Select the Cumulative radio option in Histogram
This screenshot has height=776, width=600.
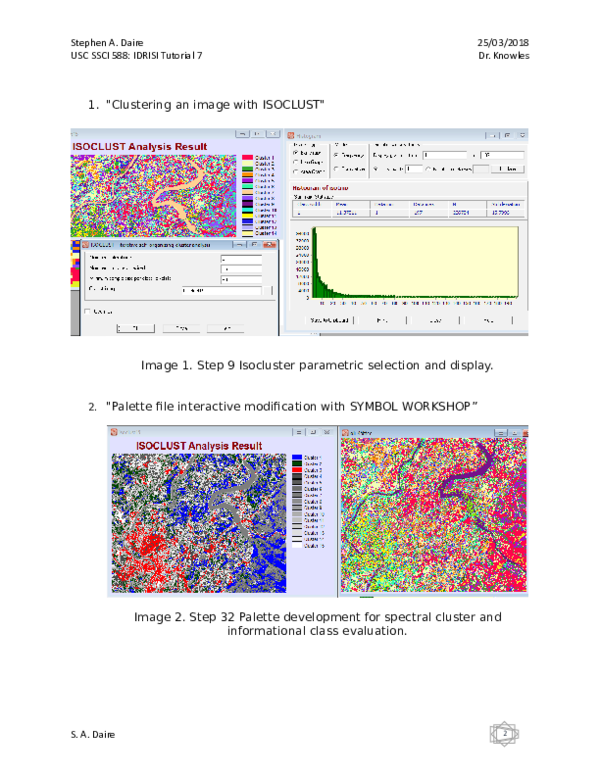pos(336,169)
